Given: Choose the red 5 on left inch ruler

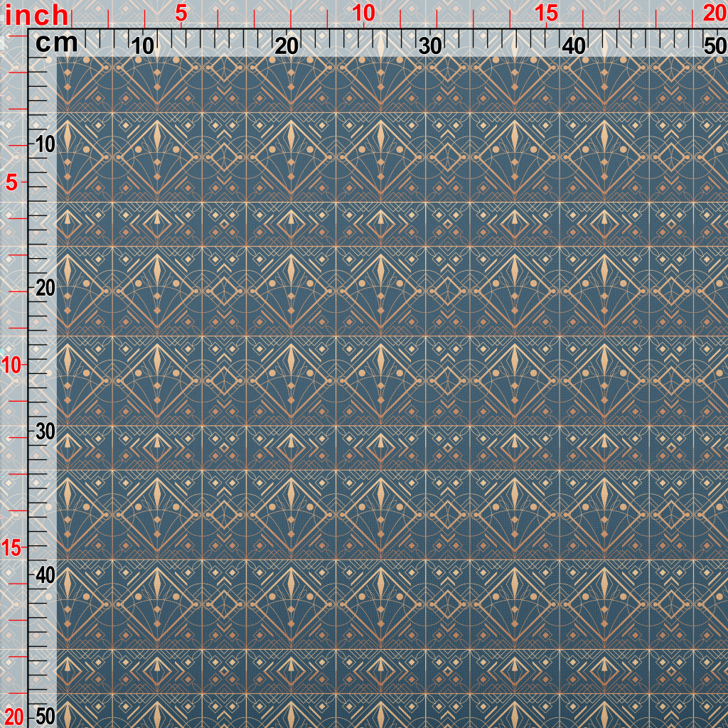Looking at the screenshot, I should point(12,183).
